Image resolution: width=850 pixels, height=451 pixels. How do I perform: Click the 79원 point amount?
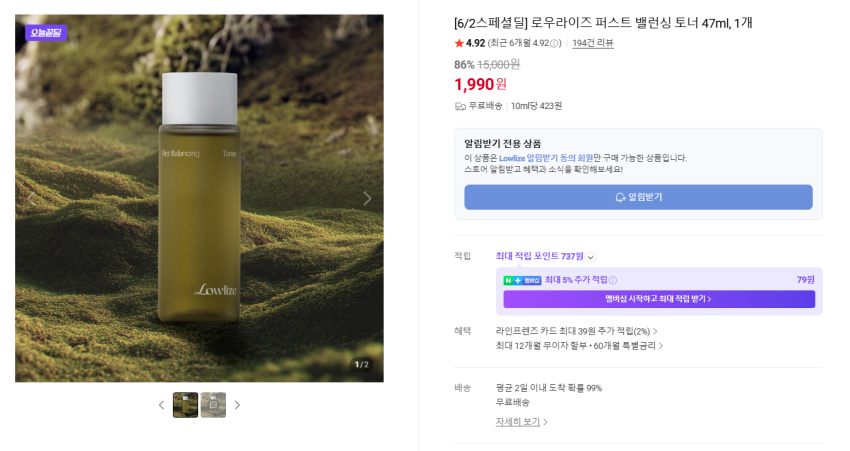806,280
